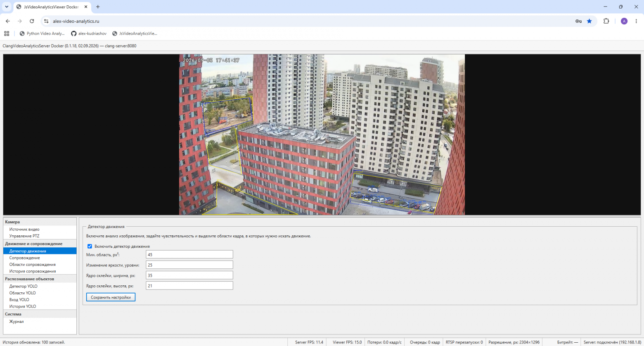Click the Изменение яркости input field

point(189,265)
